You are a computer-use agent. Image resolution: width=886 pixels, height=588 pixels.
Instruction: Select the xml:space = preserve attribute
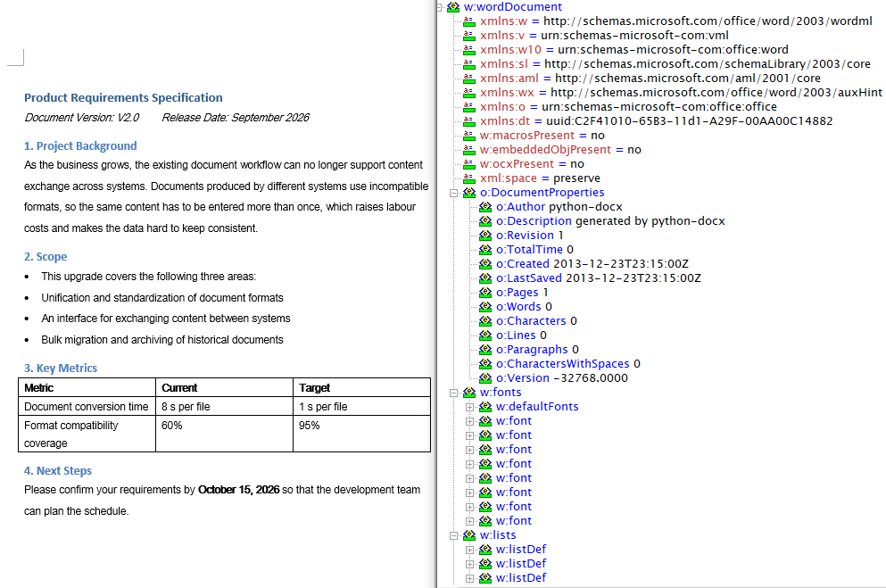pyautogui.click(x=540, y=178)
